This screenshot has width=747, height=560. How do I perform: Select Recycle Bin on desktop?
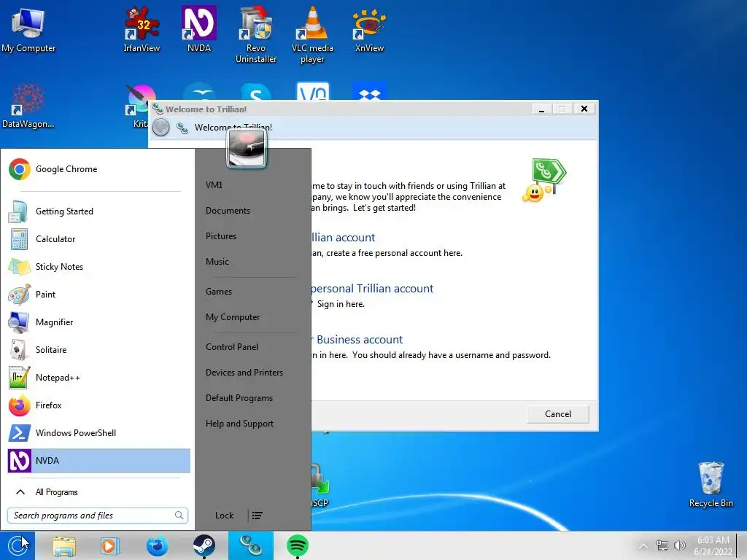tap(711, 485)
